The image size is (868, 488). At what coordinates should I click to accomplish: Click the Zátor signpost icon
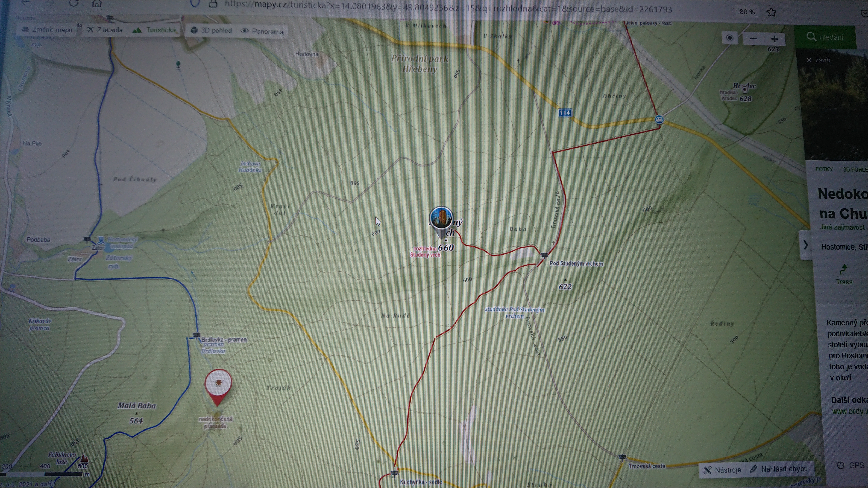[87, 239]
